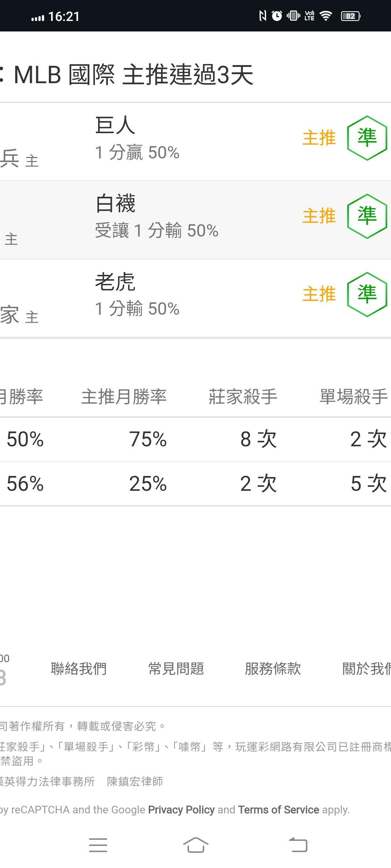Tap the Wi-Fi status bar icon
Screen dimensions: 391x868
pos(326,16)
